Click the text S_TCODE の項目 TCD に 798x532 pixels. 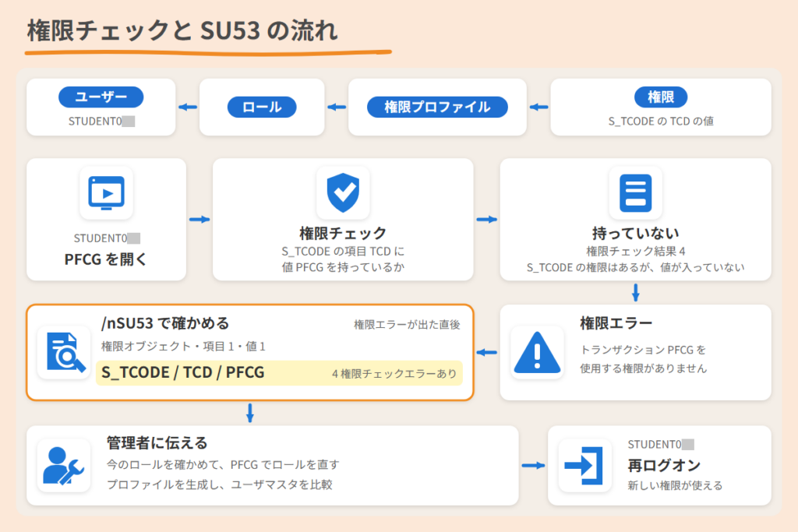(x=343, y=252)
